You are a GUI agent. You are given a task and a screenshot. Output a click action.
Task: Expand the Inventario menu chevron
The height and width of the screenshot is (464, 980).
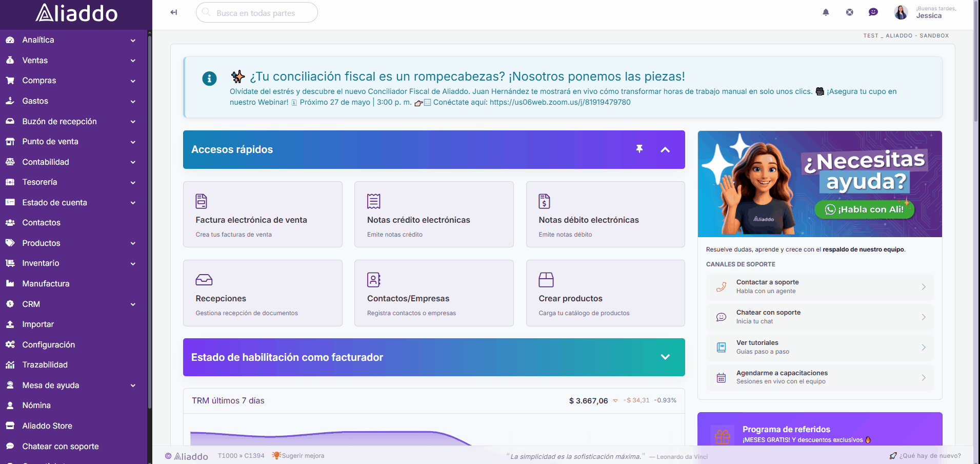pos(133,263)
